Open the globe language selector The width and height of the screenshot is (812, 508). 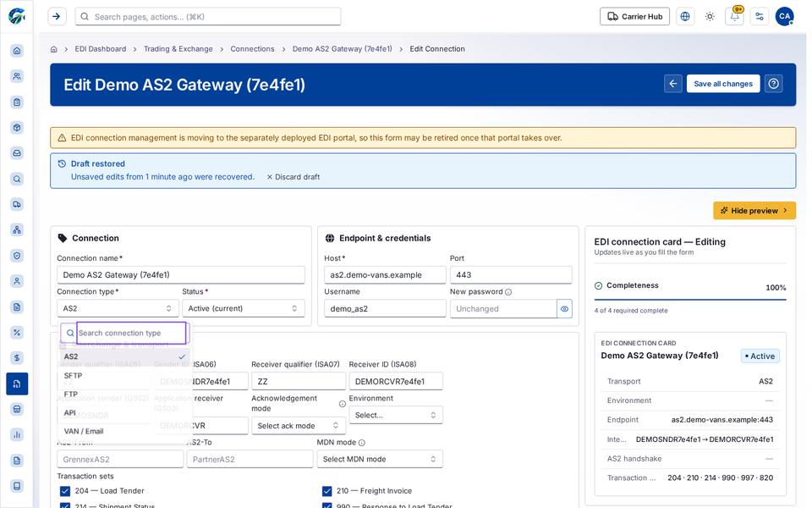click(x=684, y=17)
